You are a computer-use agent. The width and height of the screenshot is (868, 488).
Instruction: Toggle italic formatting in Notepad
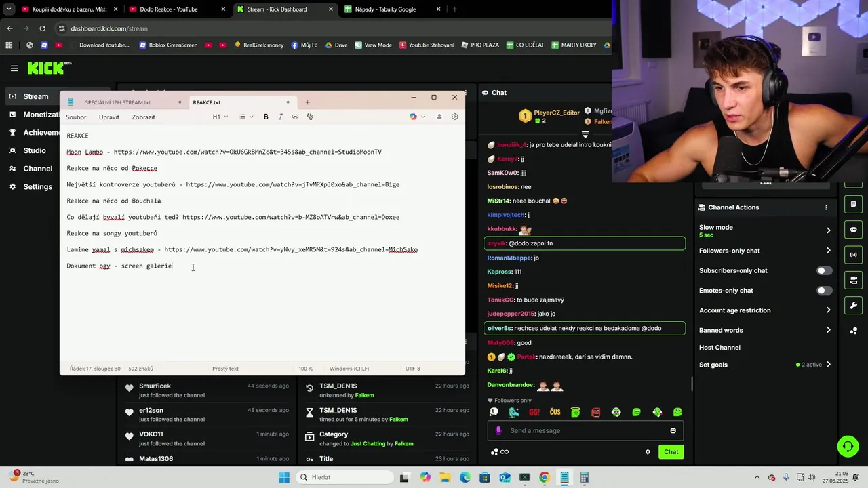coord(281,117)
